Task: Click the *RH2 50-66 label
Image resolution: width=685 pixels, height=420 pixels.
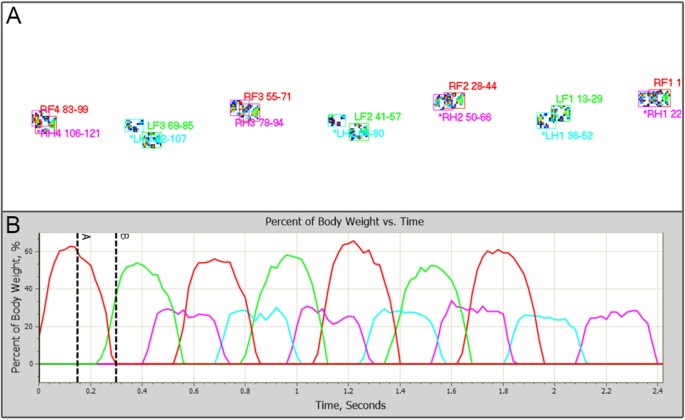Action: [465, 117]
